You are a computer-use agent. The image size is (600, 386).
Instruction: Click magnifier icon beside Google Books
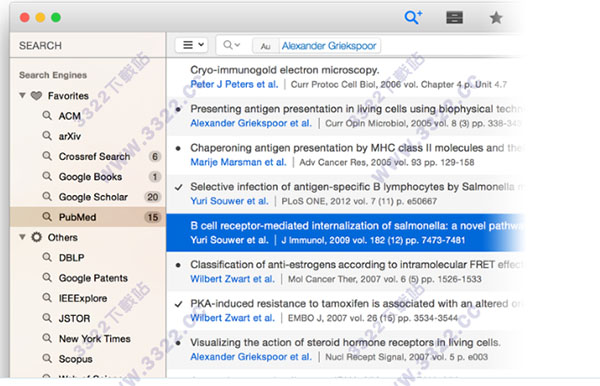[x=47, y=176]
